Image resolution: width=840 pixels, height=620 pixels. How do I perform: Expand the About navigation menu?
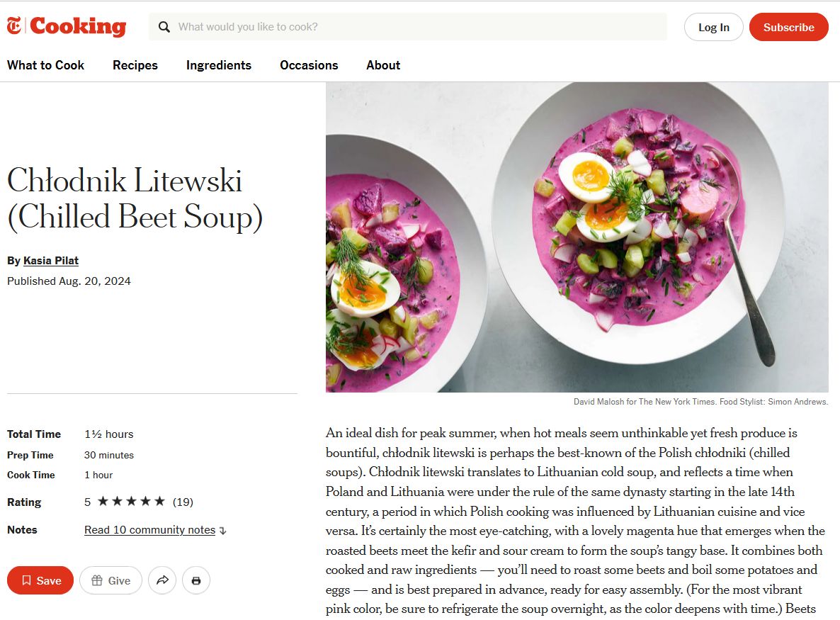(x=383, y=65)
